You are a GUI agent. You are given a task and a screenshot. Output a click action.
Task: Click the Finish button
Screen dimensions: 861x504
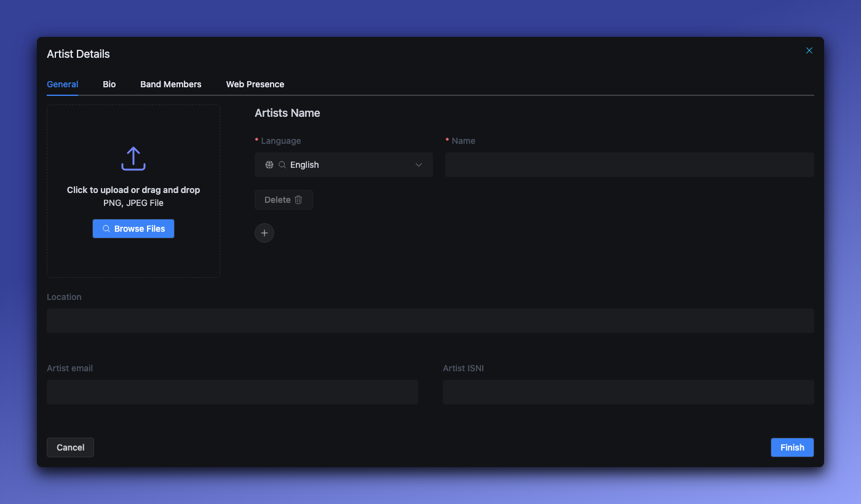pyautogui.click(x=792, y=447)
